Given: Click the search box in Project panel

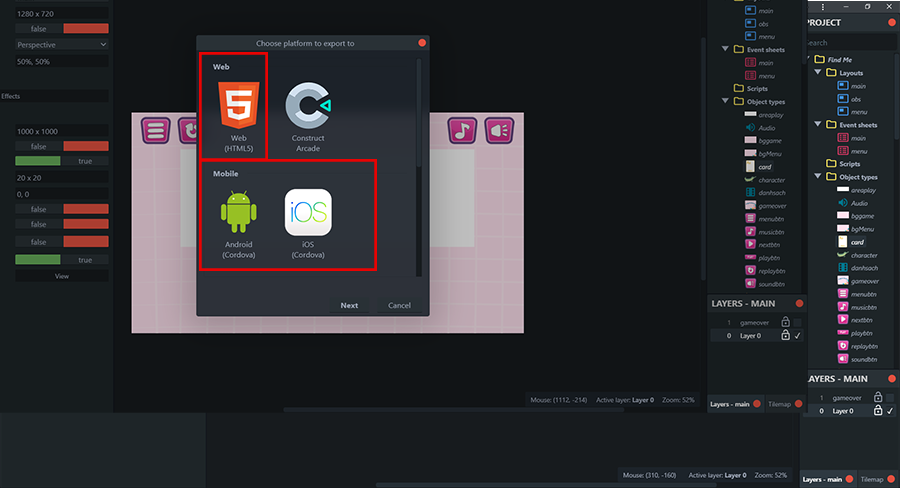Looking at the screenshot, I should point(850,42).
